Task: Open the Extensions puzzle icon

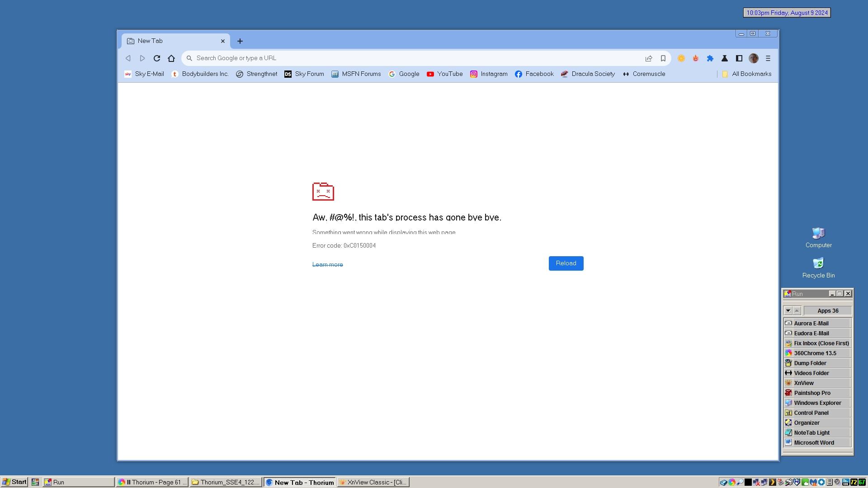Action: (710, 58)
